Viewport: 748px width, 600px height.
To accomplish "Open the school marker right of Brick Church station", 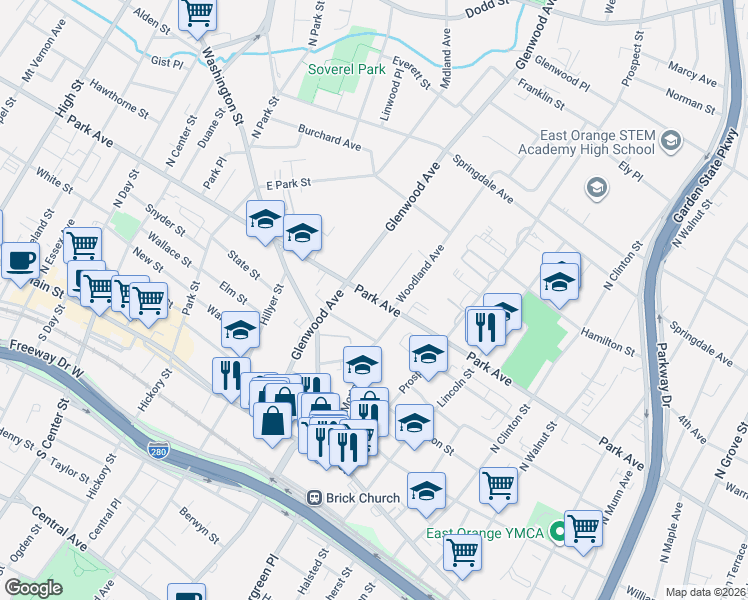I will [x=426, y=491].
